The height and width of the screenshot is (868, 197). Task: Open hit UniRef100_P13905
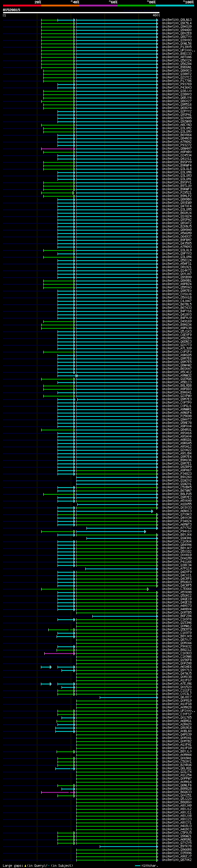[176, 47]
